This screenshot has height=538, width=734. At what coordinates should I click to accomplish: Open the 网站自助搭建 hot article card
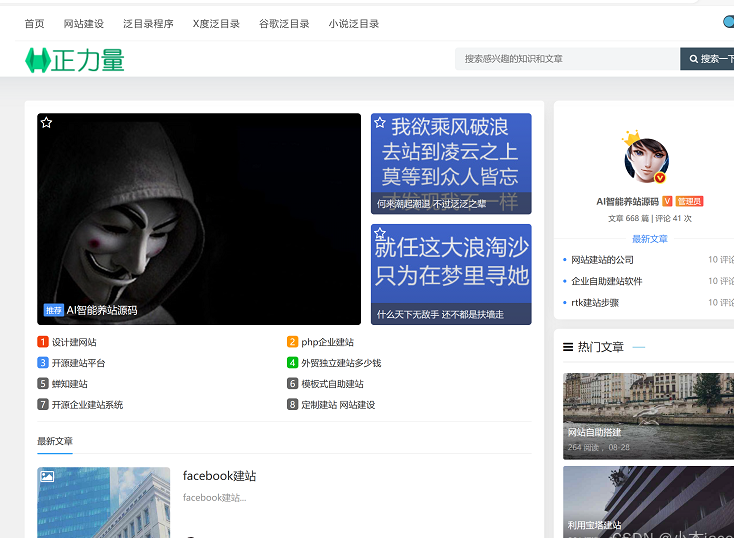click(x=648, y=416)
